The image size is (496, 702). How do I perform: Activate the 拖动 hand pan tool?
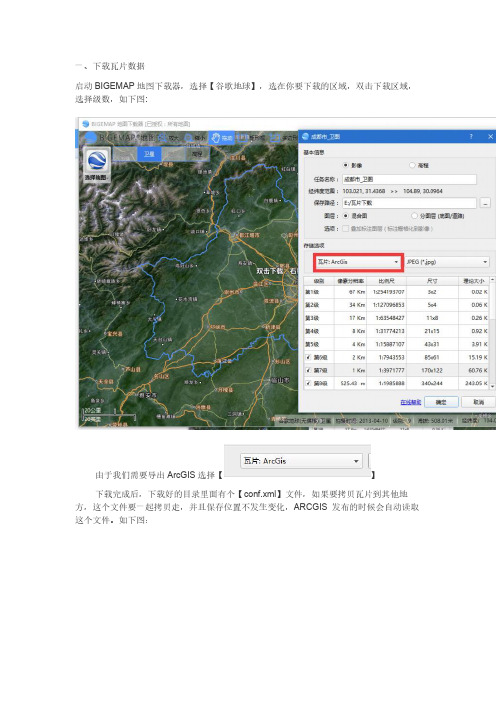click(222, 138)
